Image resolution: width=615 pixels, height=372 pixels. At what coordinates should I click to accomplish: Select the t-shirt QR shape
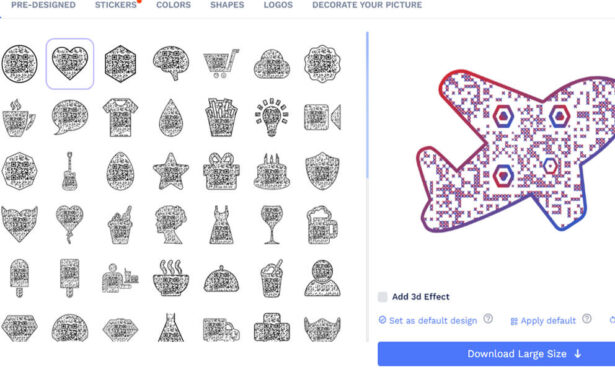tap(120, 117)
